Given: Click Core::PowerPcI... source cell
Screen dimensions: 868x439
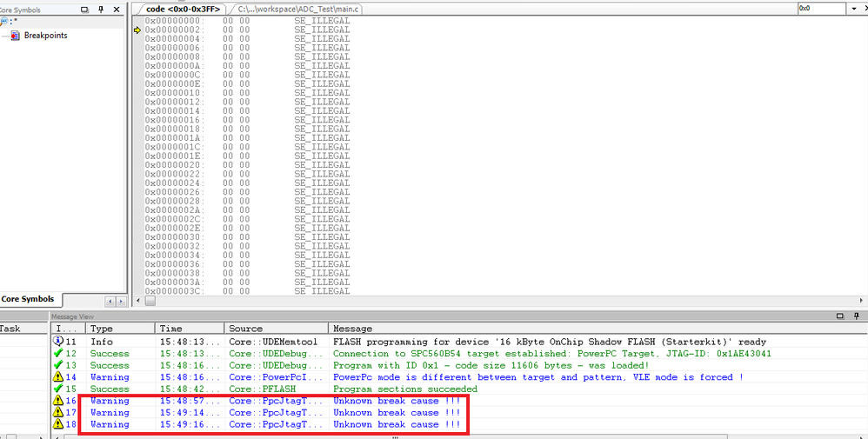Looking at the screenshot, I should point(275,377).
